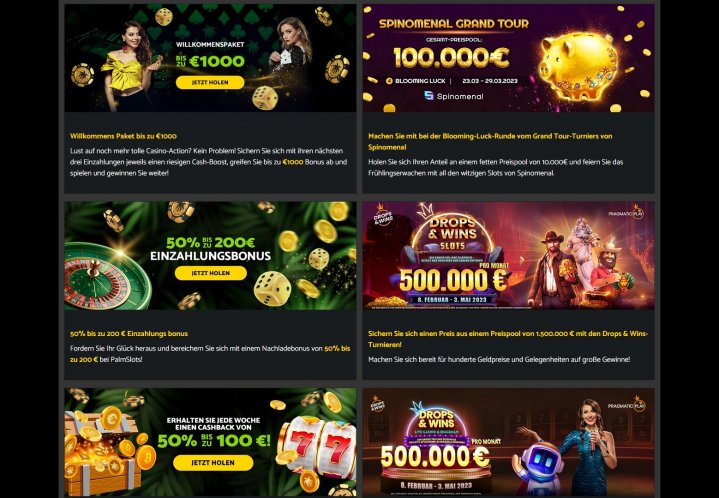Click the Drops & Wins badge on the slots banner
719x498 pixels.
pyautogui.click(x=383, y=216)
